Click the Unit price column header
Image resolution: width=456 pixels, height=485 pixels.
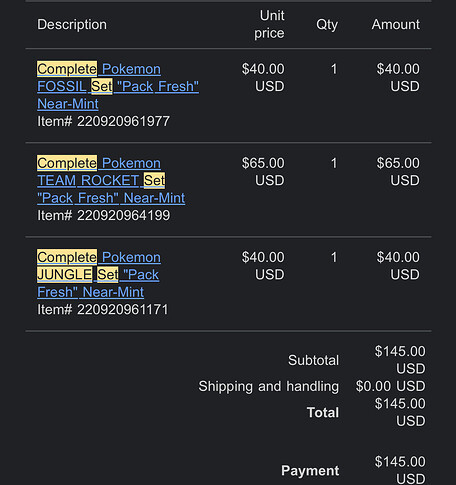tap(269, 24)
